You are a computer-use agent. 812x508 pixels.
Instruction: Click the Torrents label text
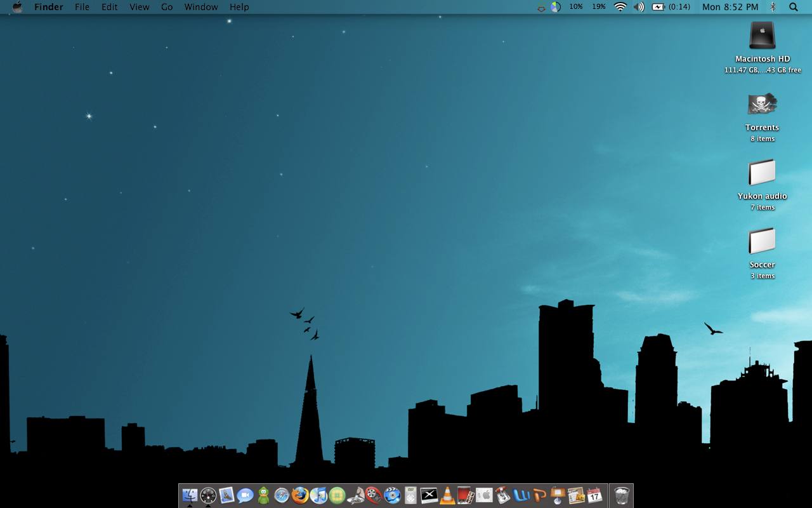click(762, 128)
